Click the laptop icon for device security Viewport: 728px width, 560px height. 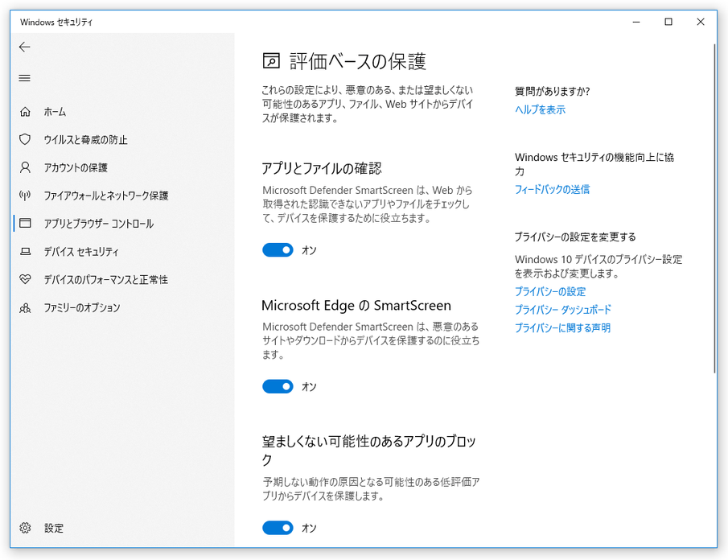[25, 252]
